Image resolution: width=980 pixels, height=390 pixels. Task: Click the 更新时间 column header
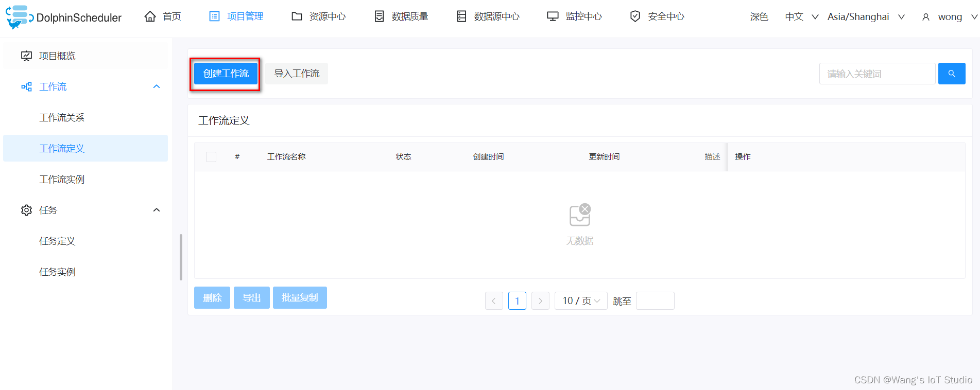pos(604,157)
